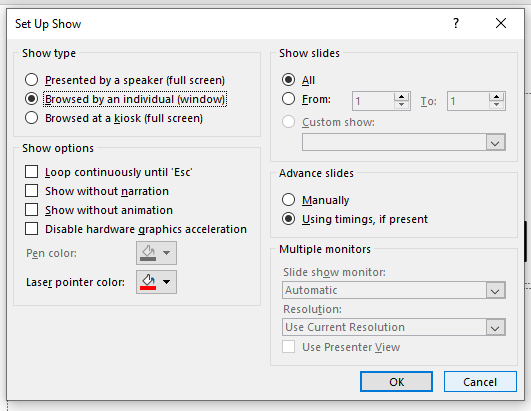Enable Disable hardware graphics acceleration checkbox

[31, 229]
